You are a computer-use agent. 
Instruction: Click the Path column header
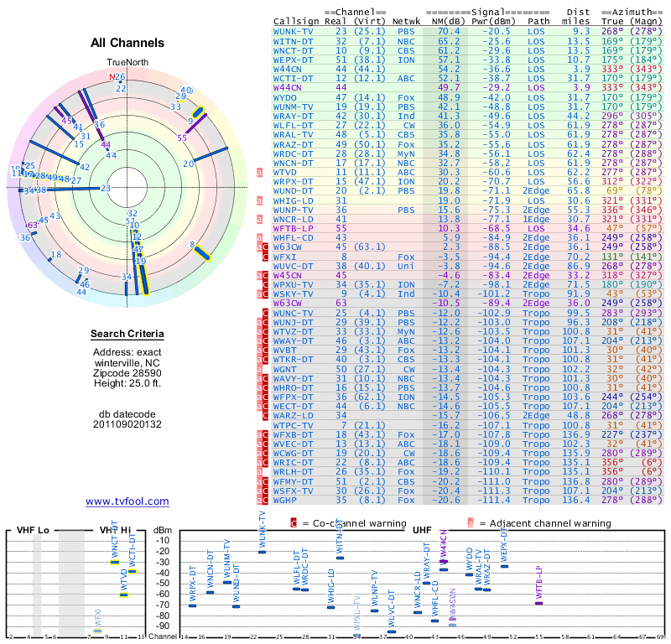pos(538,22)
